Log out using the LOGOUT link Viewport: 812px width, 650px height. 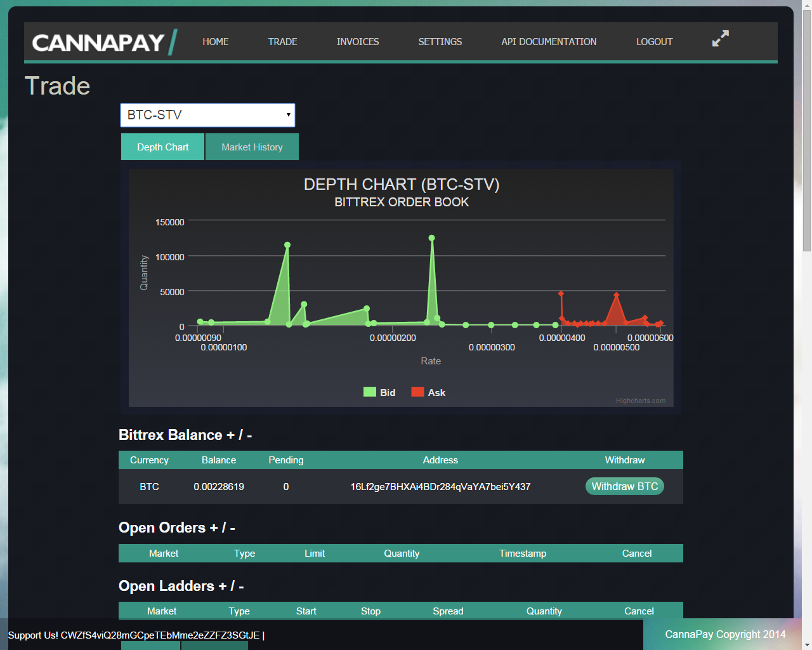[x=655, y=42]
